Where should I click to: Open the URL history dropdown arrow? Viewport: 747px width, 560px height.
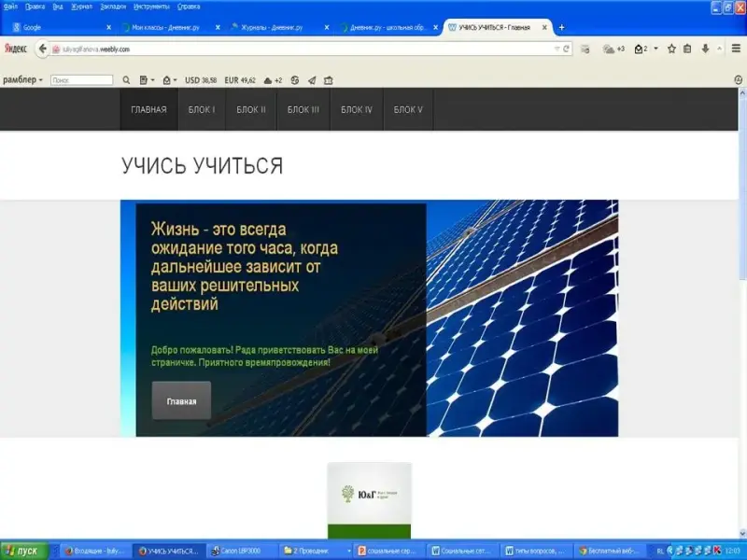click(557, 48)
